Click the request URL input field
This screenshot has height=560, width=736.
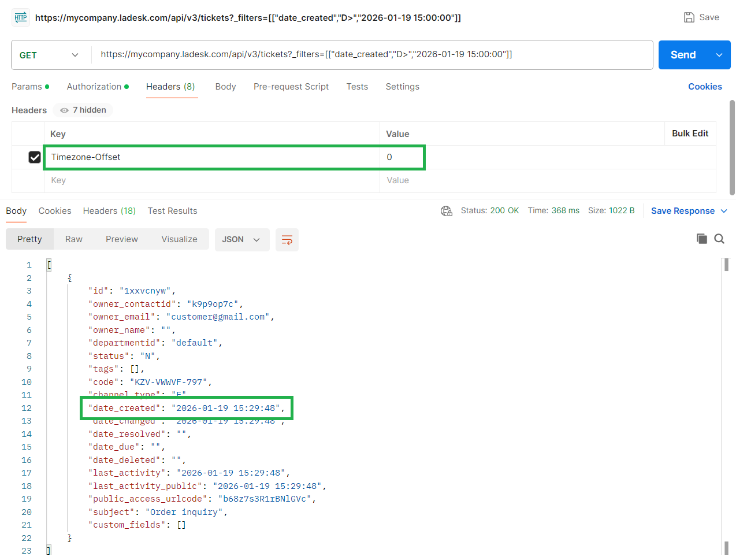(370, 55)
